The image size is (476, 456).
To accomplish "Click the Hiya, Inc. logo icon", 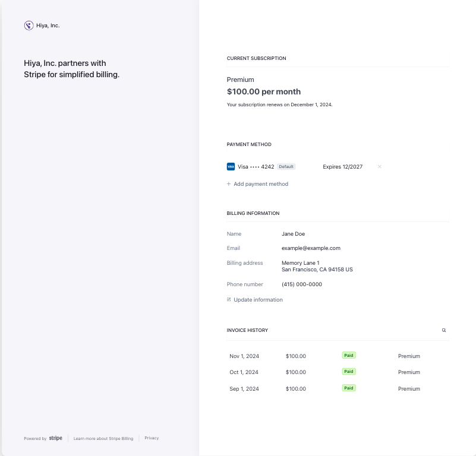I will 28,25.
